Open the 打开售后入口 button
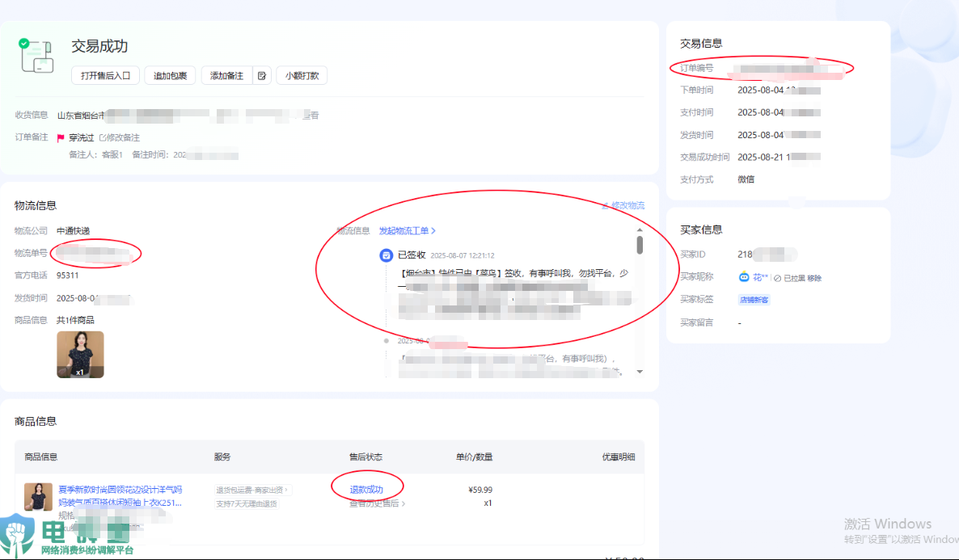 [106, 76]
